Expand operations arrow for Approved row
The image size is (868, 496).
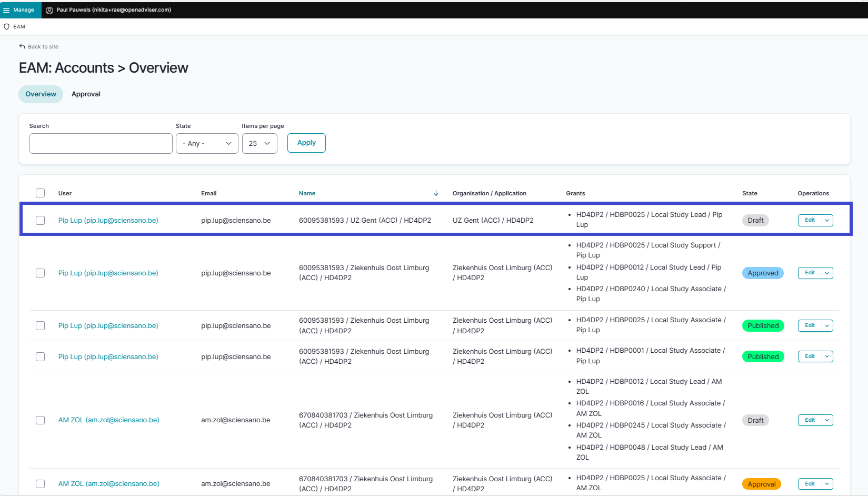coord(827,273)
